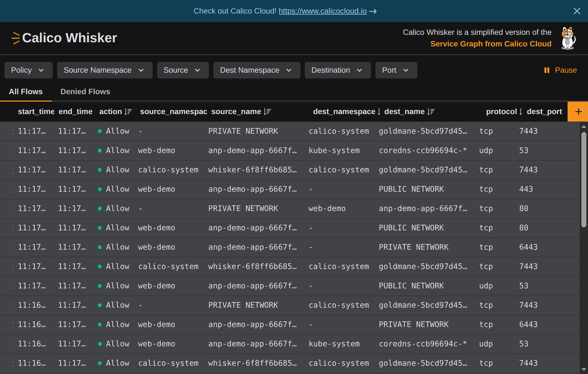Click coredns-ccb96694c-* in the 11:16 row
The image size is (588, 374).
click(423, 344)
